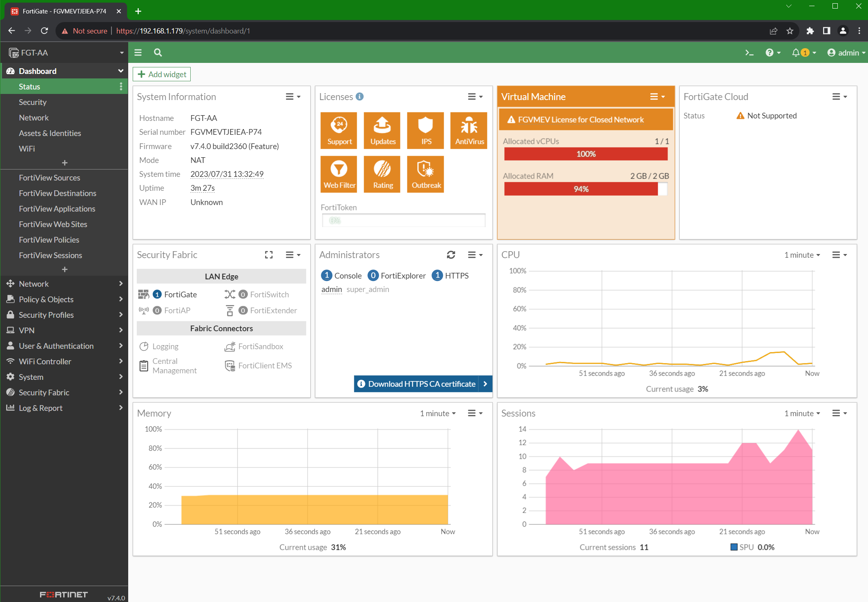Click the Add widget button
Screen dimensions: 868x602
click(162, 74)
